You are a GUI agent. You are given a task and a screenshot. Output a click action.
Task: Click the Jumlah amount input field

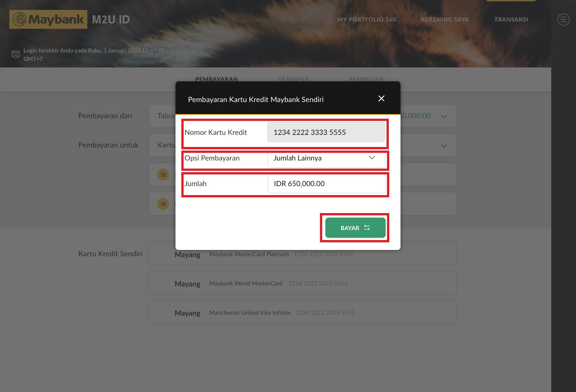coord(326,184)
